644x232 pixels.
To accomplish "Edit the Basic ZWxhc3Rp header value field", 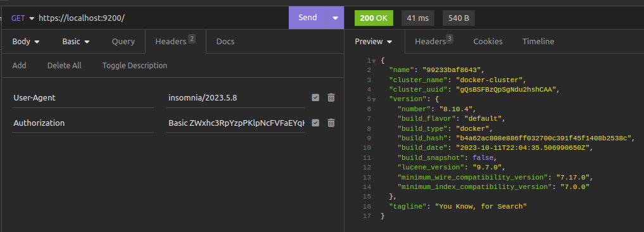I will click(x=236, y=123).
